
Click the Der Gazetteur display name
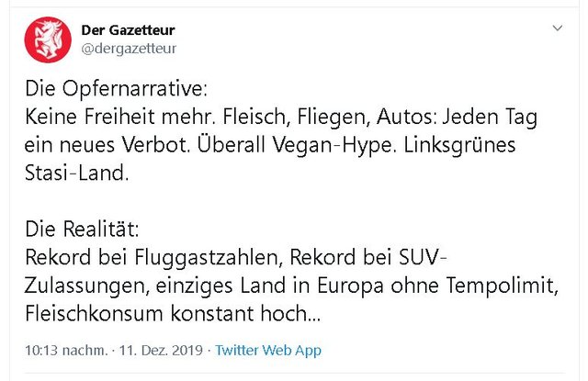pos(128,30)
